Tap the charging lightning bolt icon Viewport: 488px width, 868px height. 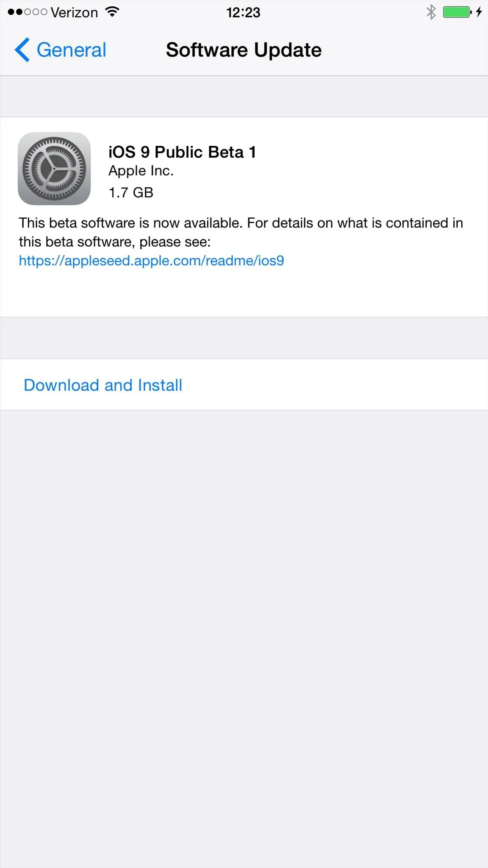[x=479, y=12]
